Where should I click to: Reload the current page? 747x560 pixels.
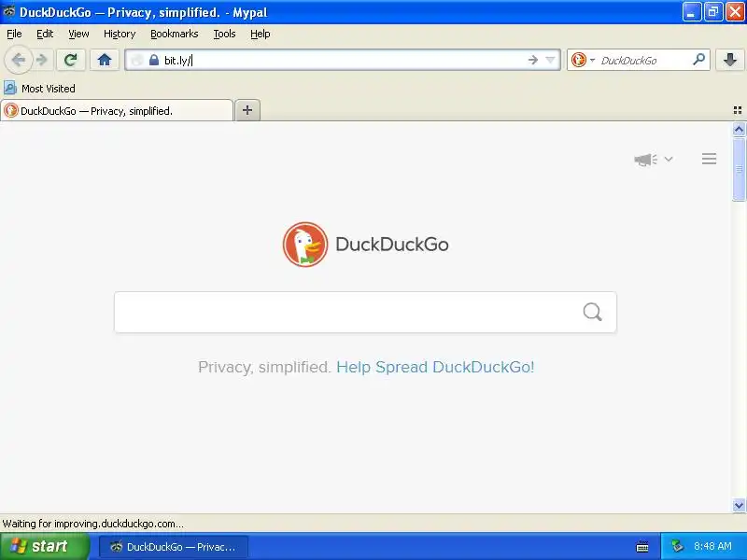coord(71,60)
